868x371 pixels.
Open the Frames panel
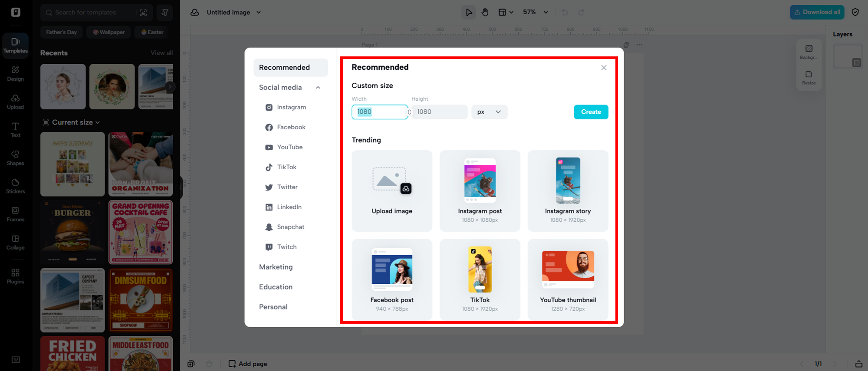coord(15,214)
